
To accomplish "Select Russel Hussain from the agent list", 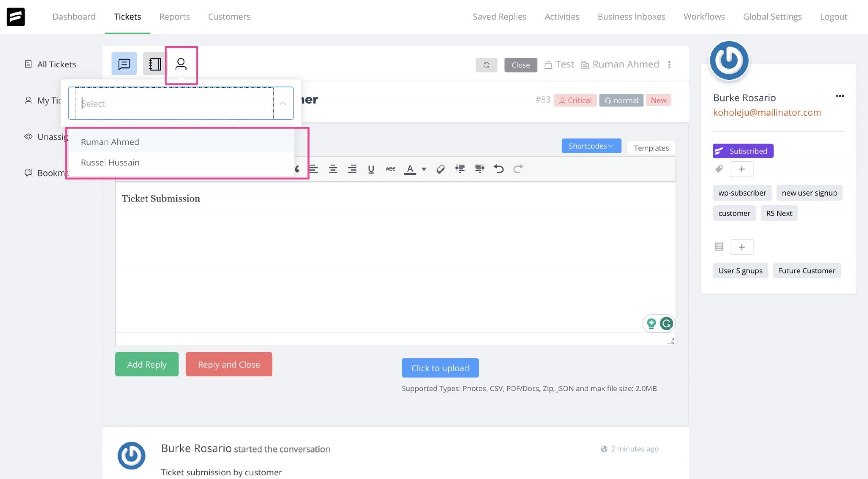I will pos(110,162).
